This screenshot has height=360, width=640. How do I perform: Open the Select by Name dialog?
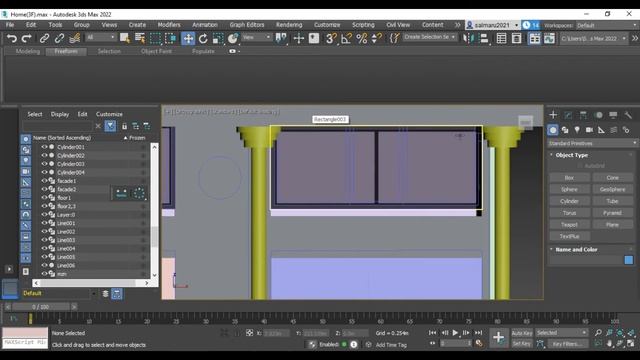140,38
